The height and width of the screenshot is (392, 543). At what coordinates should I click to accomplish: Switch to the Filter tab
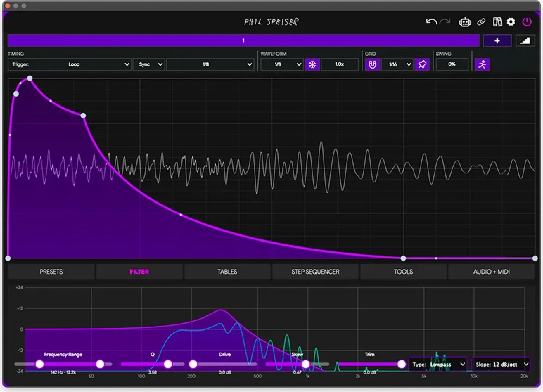click(x=139, y=272)
